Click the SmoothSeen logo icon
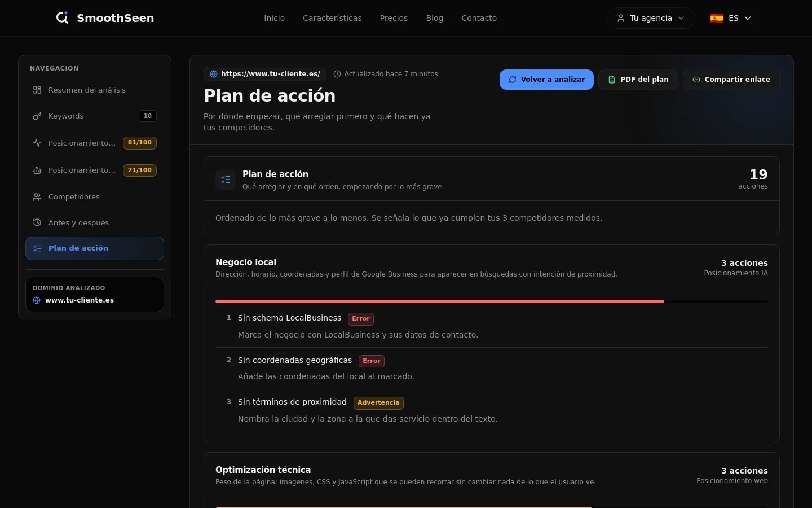The height and width of the screenshot is (508, 812). pyautogui.click(x=62, y=17)
